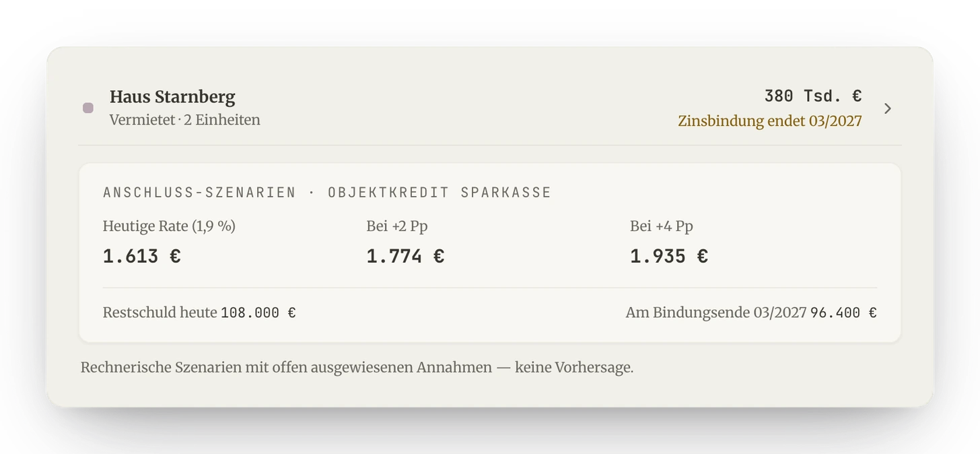Click the Am Bindungsende 03/2027 label
The image size is (980, 454).
pos(716,313)
